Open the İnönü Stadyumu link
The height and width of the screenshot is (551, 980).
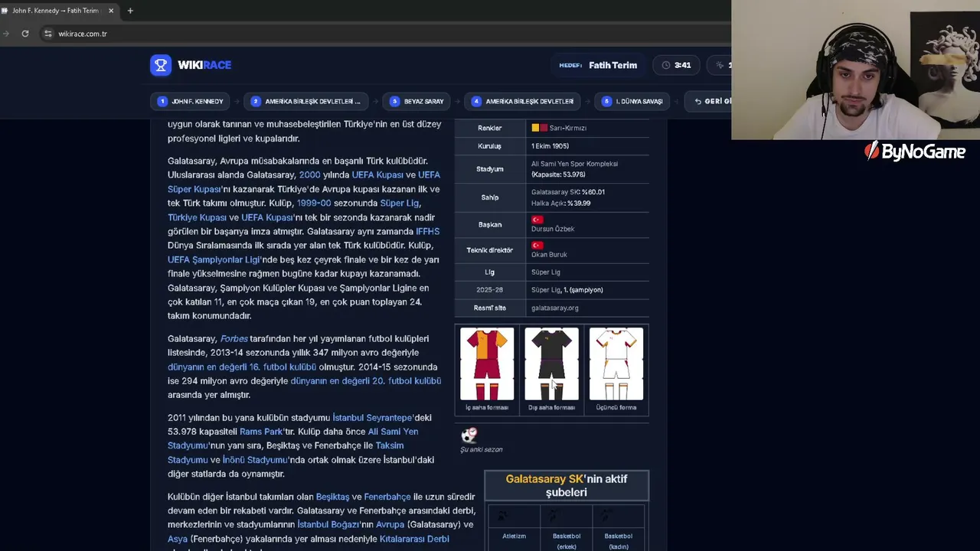coord(254,460)
